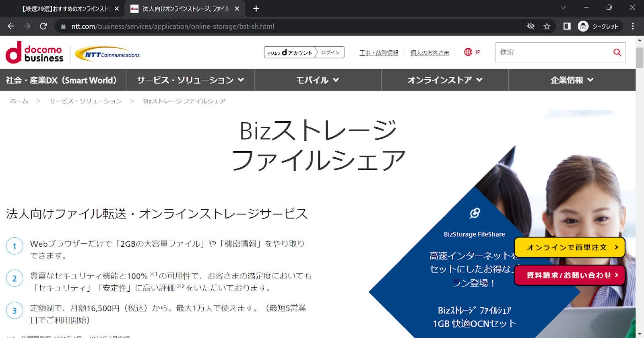Click the オンラインで簡単注文 yellow button
Image resolution: width=644 pixels, height=338 pixels.
570,247
